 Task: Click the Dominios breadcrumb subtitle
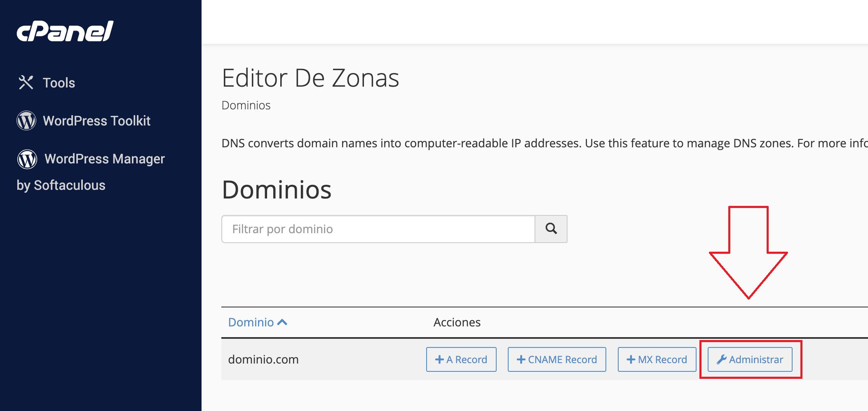click(246, 105)
